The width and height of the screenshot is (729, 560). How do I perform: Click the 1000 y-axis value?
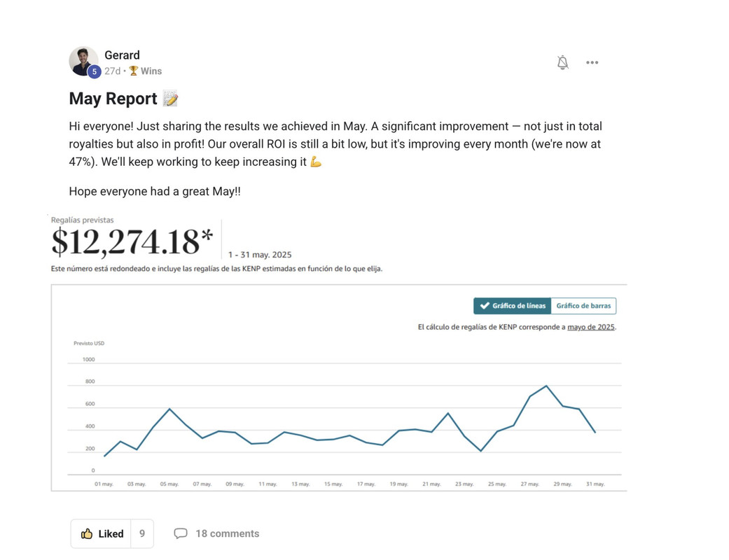coord(88,359)
